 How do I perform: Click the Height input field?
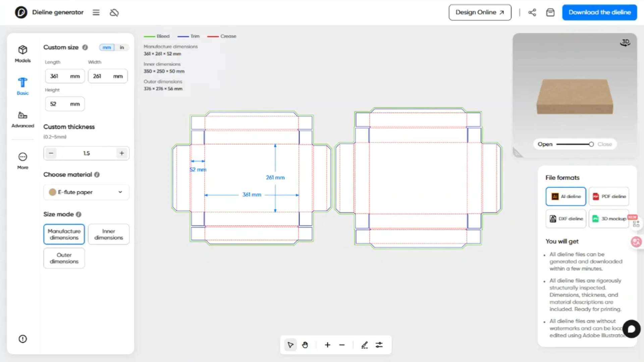click(x=65, y=104)
